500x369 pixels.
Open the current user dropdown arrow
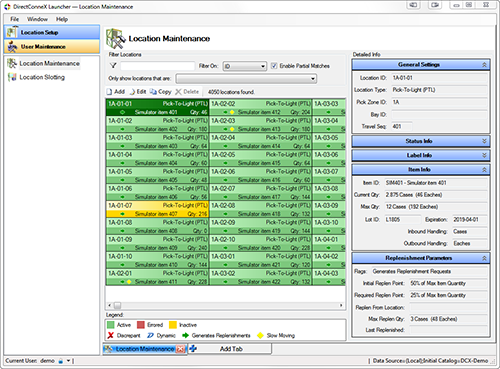click(x=68, y=361)
